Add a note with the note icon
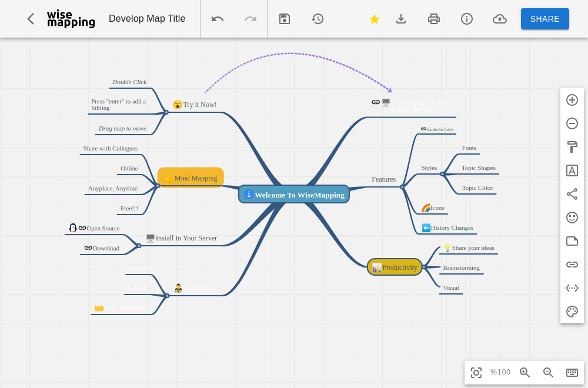The image size is (588, 388). pyautogui.click(x=572, y=241)
